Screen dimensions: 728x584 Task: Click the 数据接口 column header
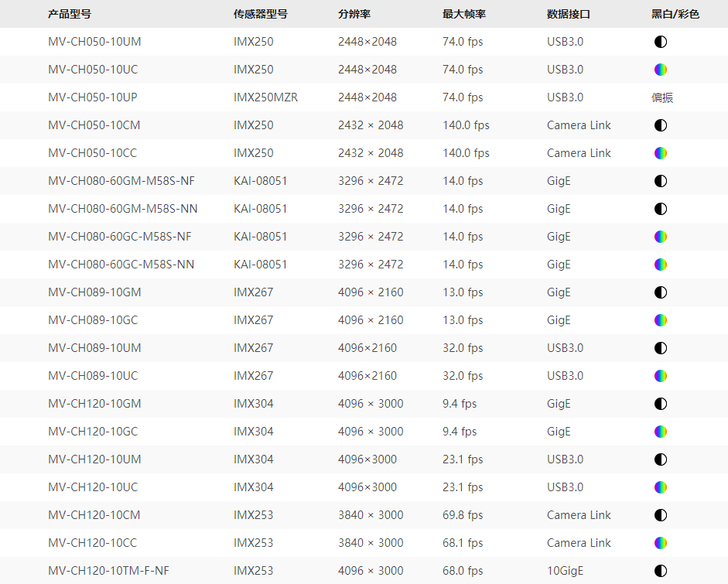click(569, 14)
